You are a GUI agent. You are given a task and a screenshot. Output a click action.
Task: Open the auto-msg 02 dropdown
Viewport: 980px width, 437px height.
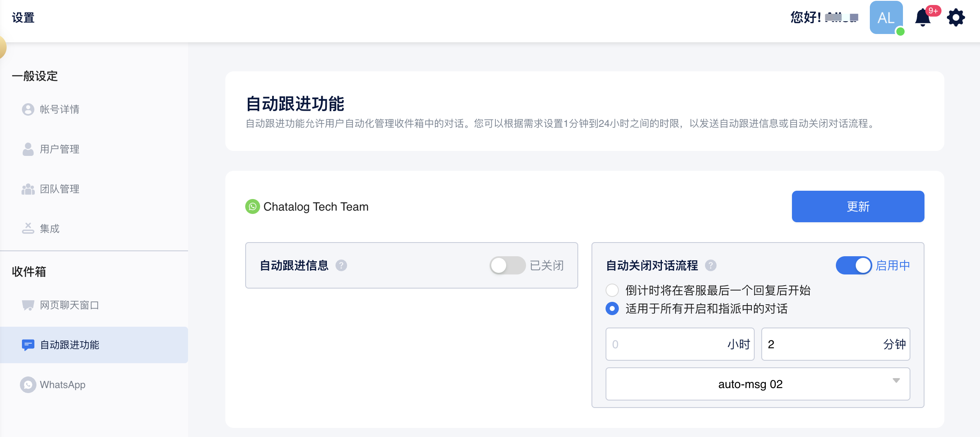757,384
